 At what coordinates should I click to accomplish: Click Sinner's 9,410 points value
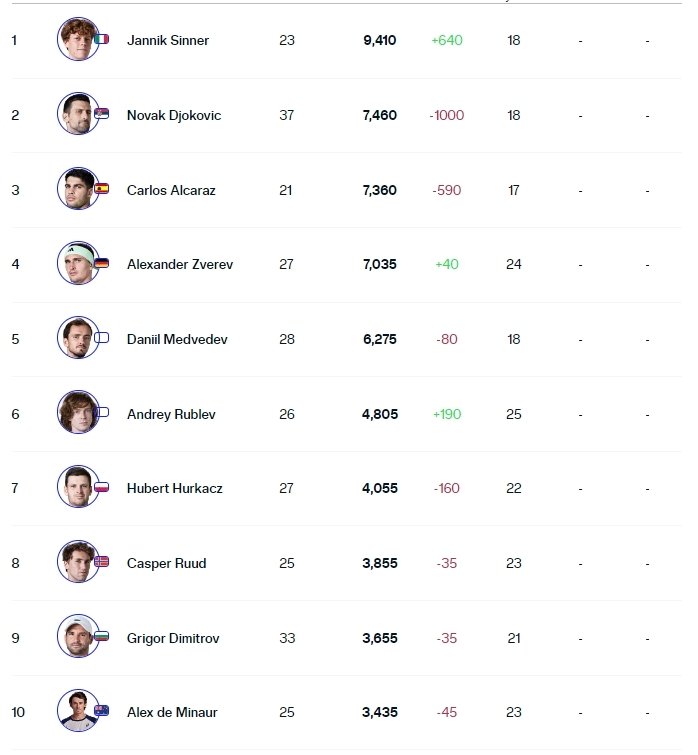(x=380, y=41)
